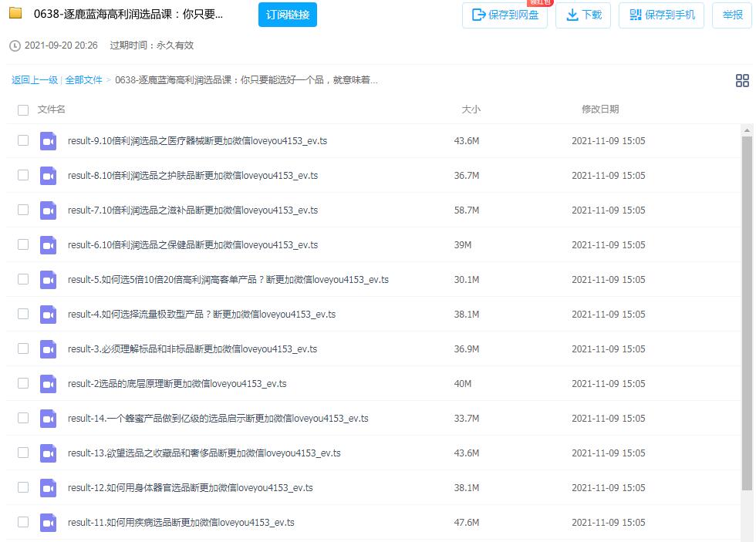Open file result-3.必须理解标品和非标品
Screen dimensions: 756x542
(x=192, y=349)
